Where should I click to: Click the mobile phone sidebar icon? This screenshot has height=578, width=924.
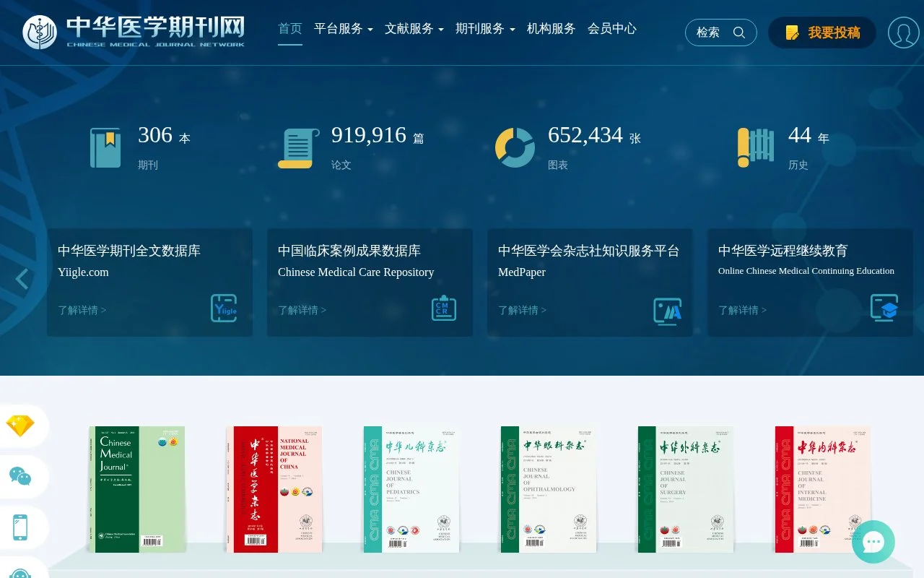pyautogui.click(x=20, y=527)
